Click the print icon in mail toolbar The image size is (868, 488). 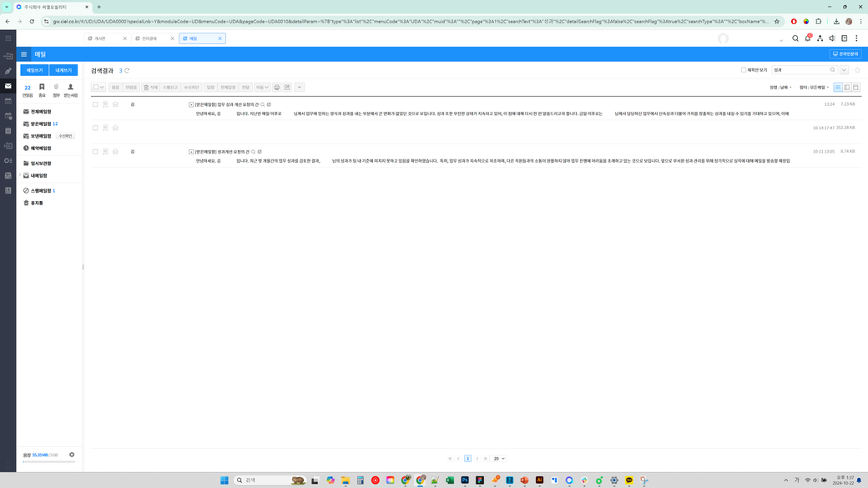coord(277,88)
